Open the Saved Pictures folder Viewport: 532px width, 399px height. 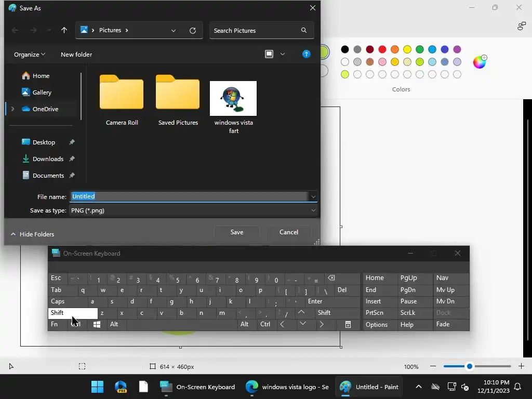tap(178, 100)
